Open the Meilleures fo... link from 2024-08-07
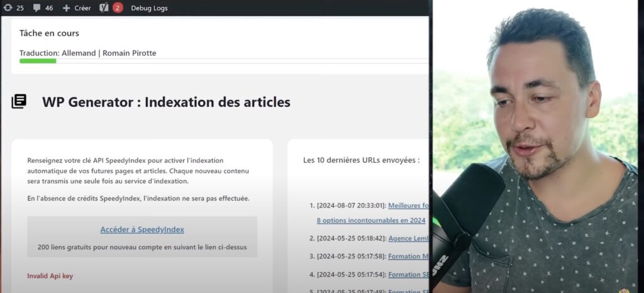This screenshot has width=644, height=293. (408, 205)
